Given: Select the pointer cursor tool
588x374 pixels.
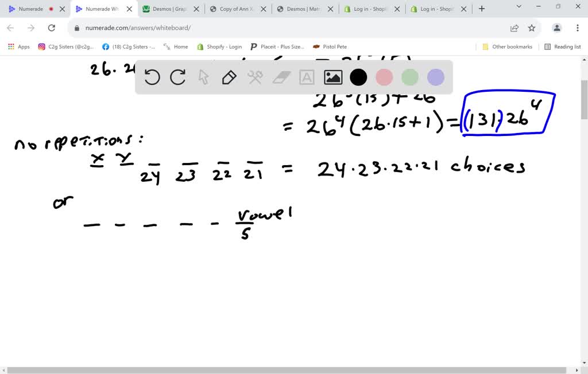Looking at the screenshot, I should tap(204, 77).
